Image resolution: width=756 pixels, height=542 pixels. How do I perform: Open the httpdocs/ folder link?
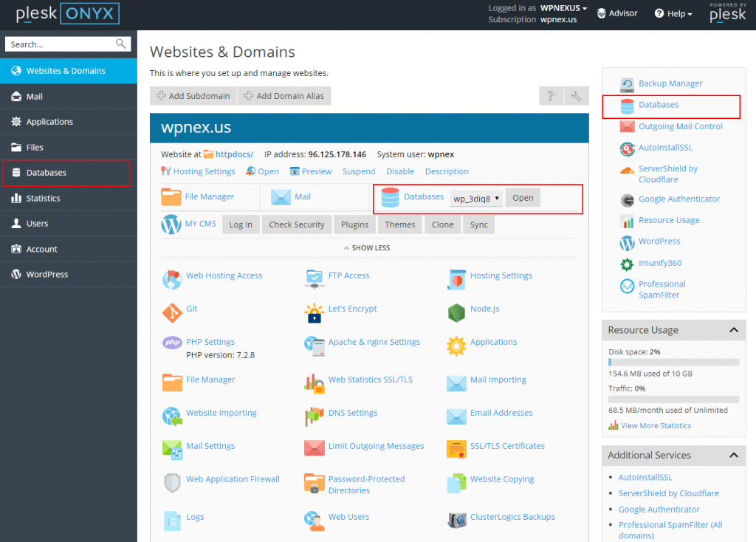[x=234, y=154]
